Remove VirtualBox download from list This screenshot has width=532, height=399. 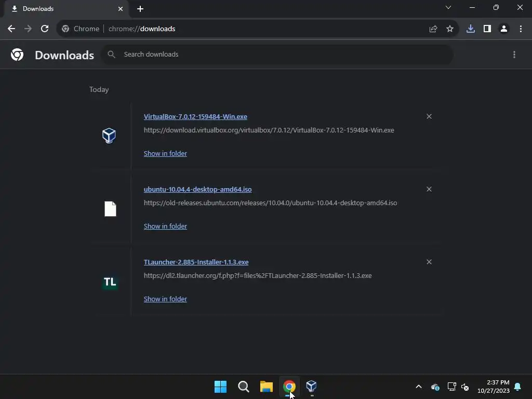click(429, 116)
